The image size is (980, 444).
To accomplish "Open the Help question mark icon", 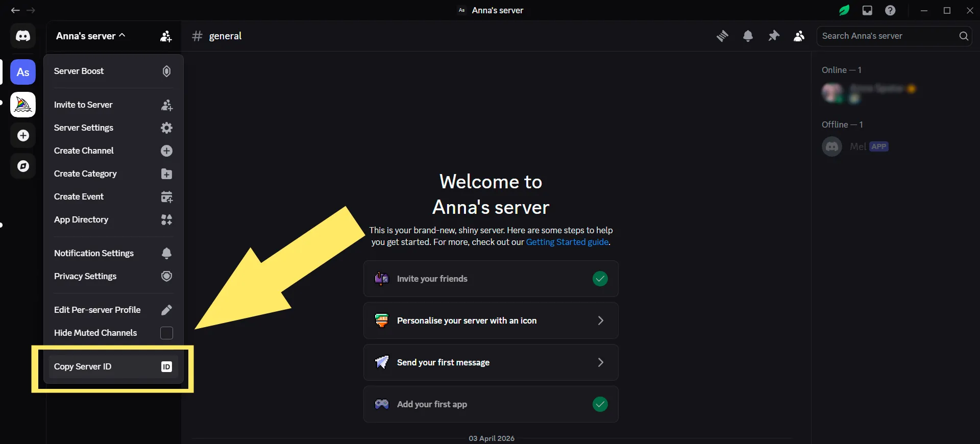I will (890, 10).
